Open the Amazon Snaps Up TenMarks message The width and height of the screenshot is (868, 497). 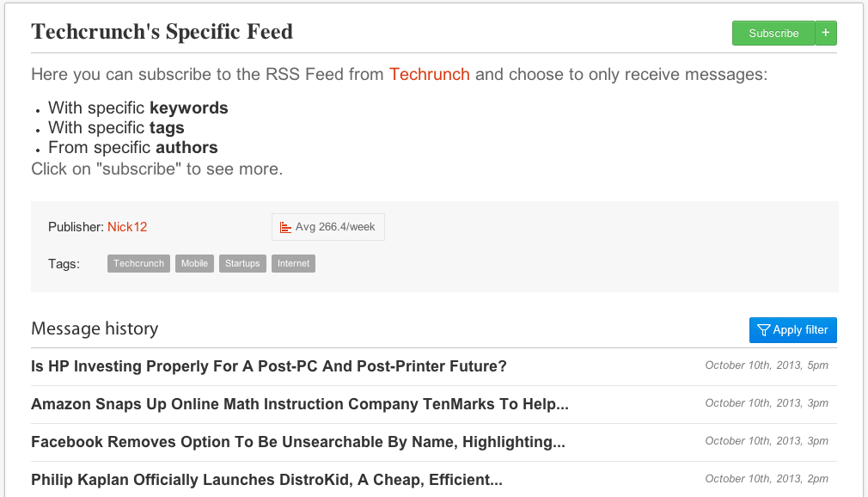(x=300, y=404)
